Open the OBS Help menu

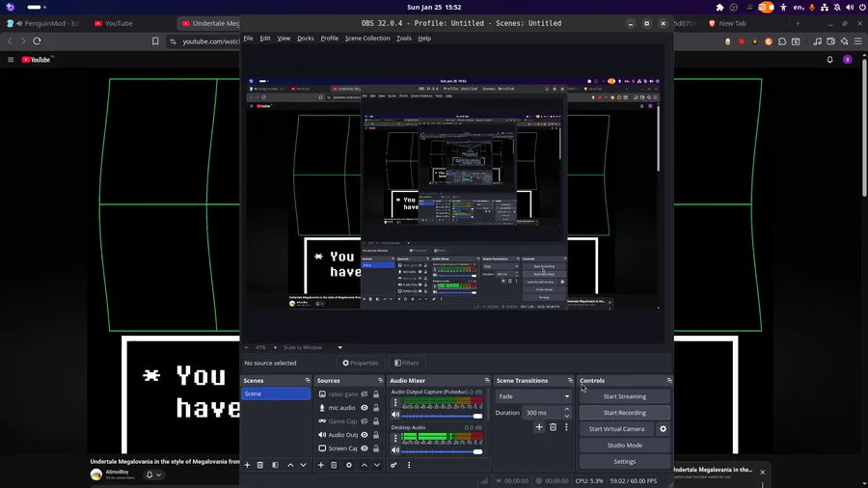(x=424, y=39)
